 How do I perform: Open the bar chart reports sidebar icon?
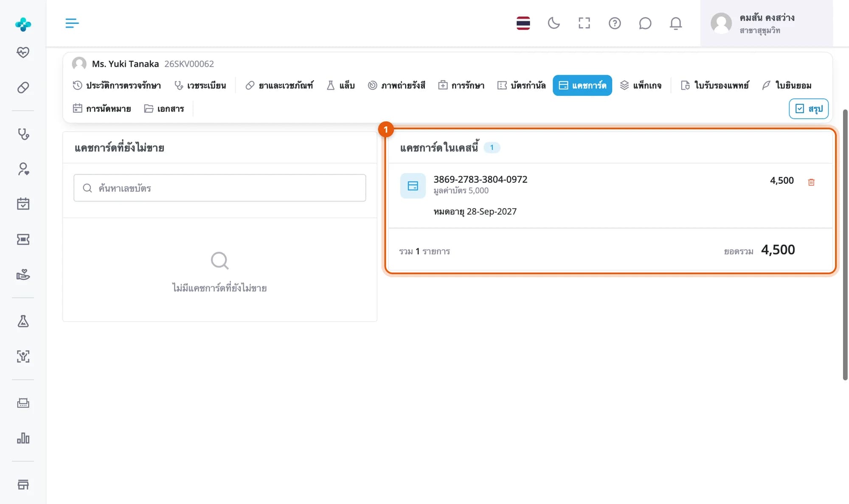point(23,438)
